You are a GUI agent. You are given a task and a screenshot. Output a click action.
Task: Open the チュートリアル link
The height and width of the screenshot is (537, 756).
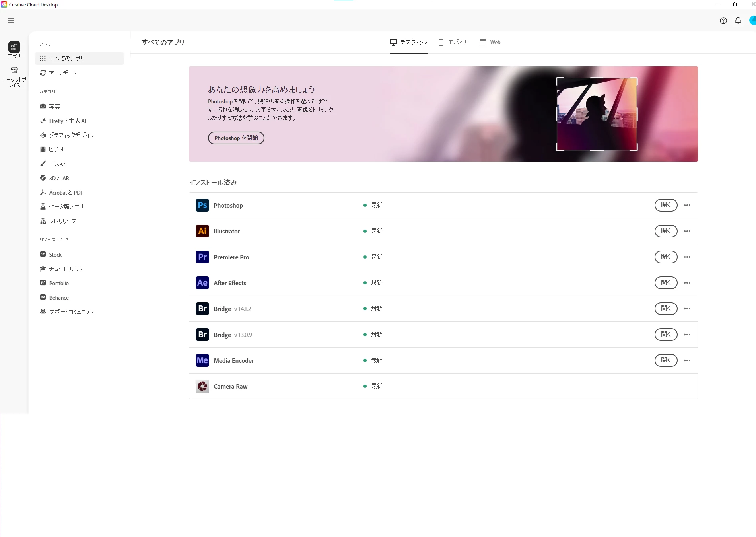pyautogui.click(x=80, y=269)
